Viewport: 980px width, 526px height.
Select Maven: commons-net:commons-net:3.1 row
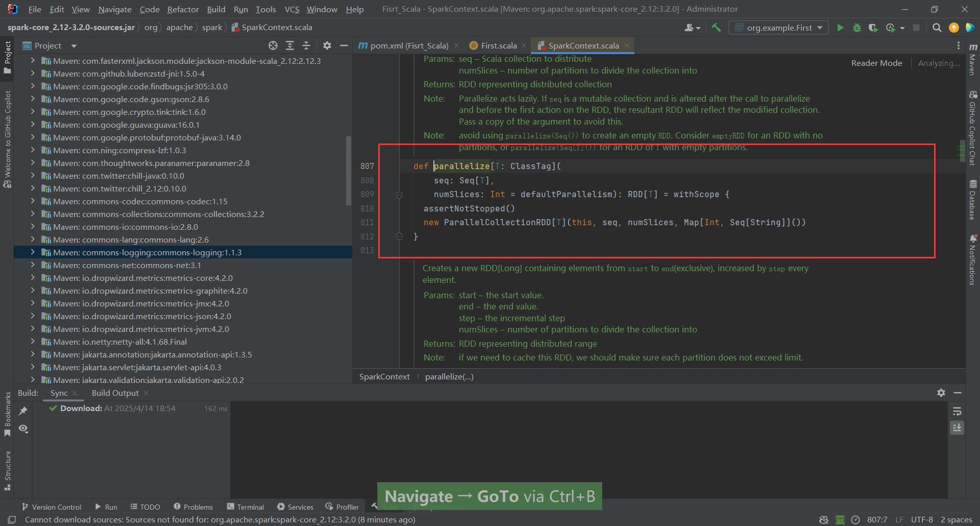183,265
